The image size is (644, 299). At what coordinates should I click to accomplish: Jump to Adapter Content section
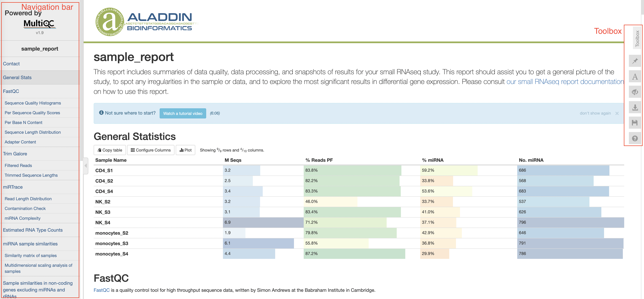(x=20, y=142)
